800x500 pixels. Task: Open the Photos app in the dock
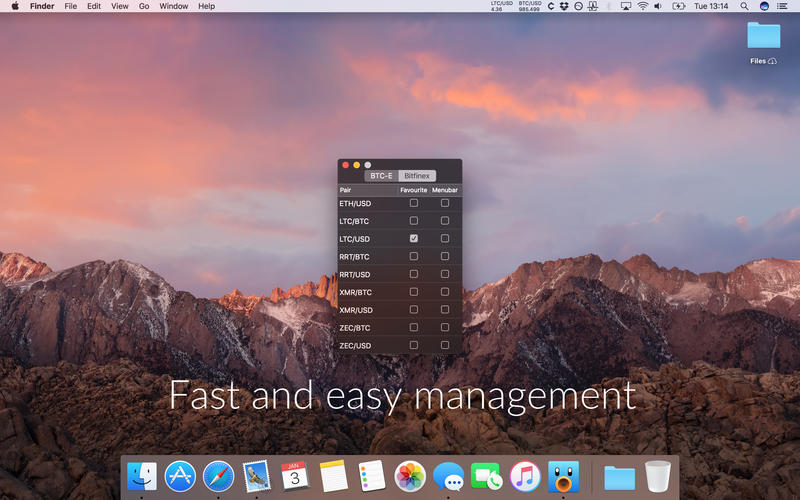pos(410,476)
